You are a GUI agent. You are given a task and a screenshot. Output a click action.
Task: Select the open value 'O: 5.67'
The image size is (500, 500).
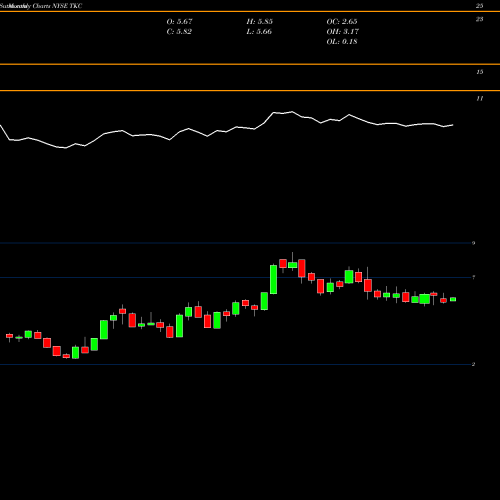click(179, 21)
